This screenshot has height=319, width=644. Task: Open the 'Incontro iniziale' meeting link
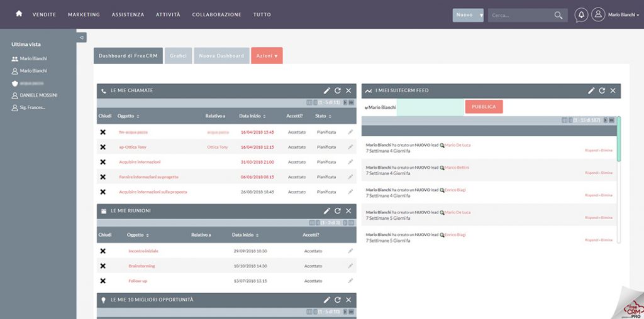[143, 251]
